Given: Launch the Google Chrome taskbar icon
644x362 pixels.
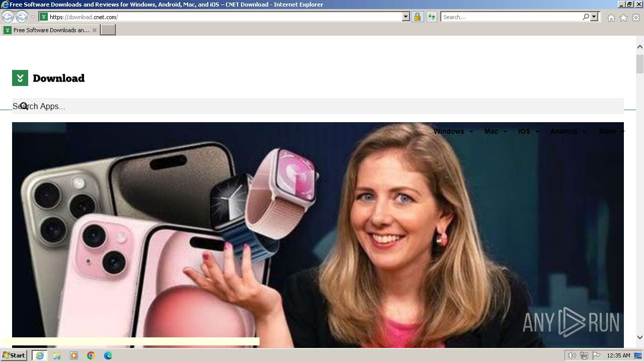Looking at the screenshot, I should click(91, 355).
